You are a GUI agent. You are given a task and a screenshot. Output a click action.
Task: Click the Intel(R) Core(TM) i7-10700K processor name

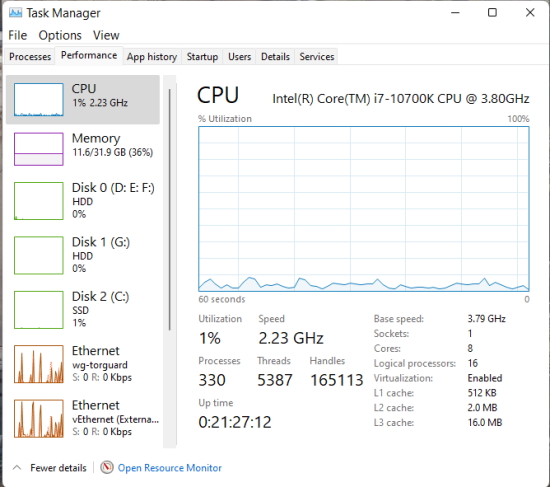(401, 99)
